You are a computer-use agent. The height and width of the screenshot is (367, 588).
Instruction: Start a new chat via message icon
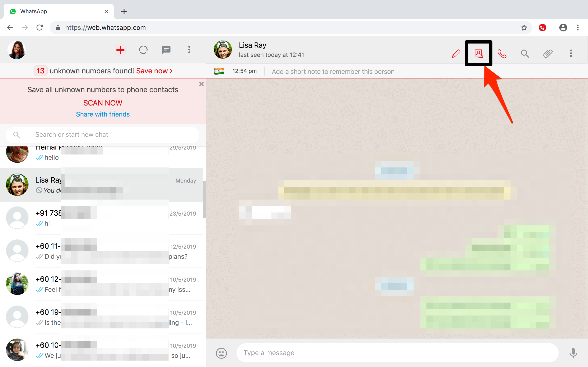pos(166,50)
